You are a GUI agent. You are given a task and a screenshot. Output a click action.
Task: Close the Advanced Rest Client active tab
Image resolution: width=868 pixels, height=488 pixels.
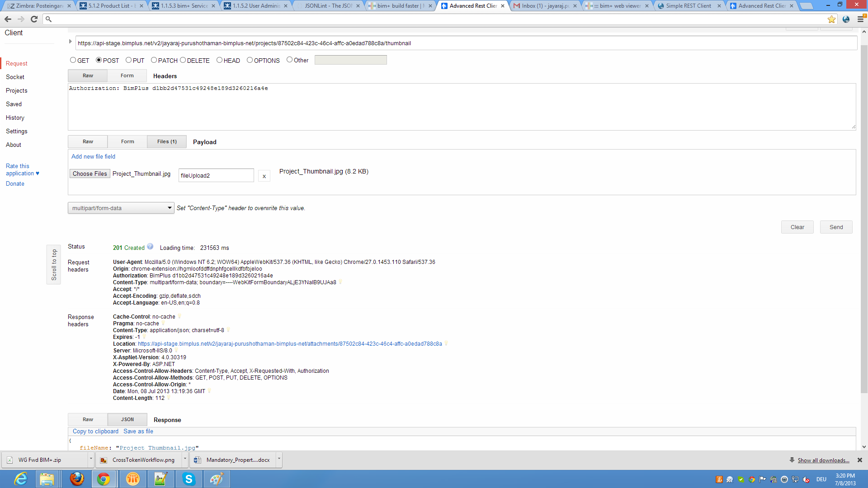503,6
